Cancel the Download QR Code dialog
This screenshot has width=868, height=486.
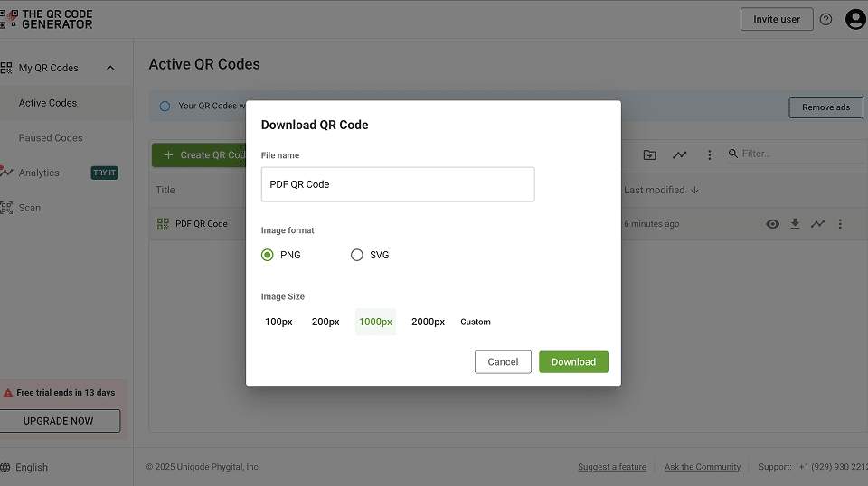(x=503, y=362)
